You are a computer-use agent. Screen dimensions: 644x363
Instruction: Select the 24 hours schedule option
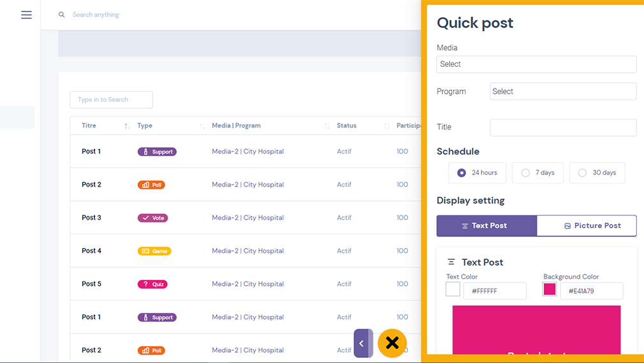pos(477,173)
